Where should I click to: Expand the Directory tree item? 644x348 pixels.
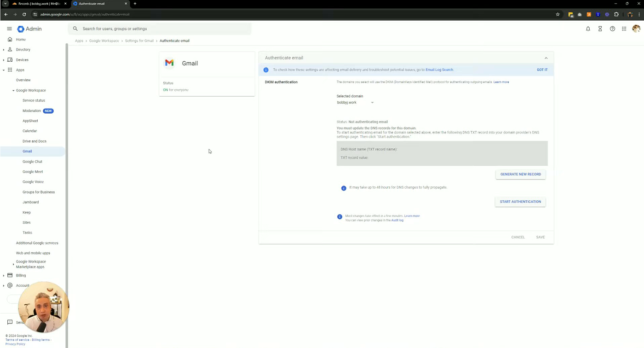point(4,50)
